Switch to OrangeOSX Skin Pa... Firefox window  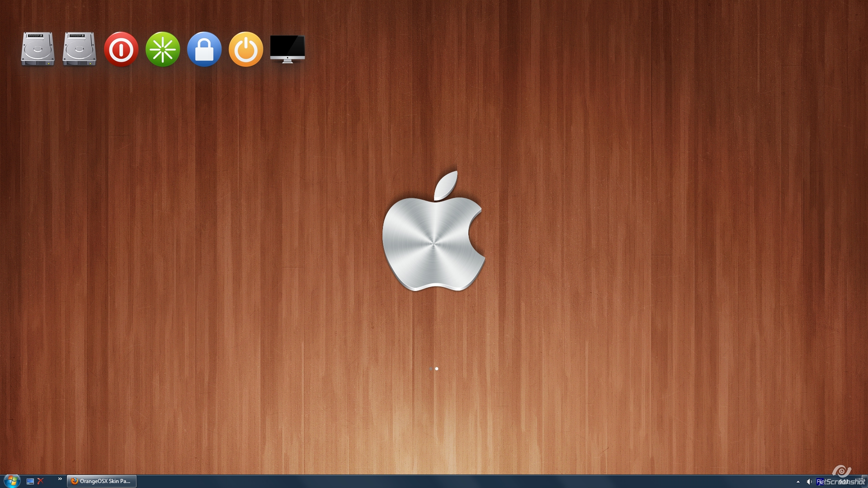pos(102,481)
